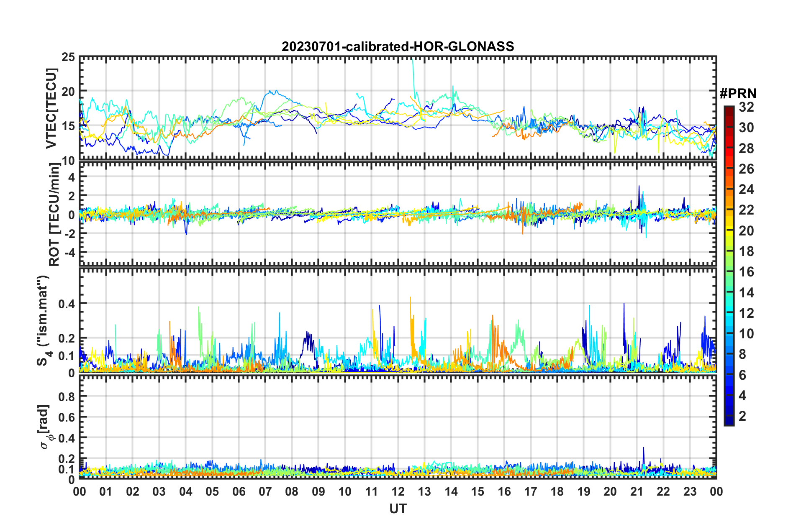Click ROT axis tick label -4

(69, 253)
